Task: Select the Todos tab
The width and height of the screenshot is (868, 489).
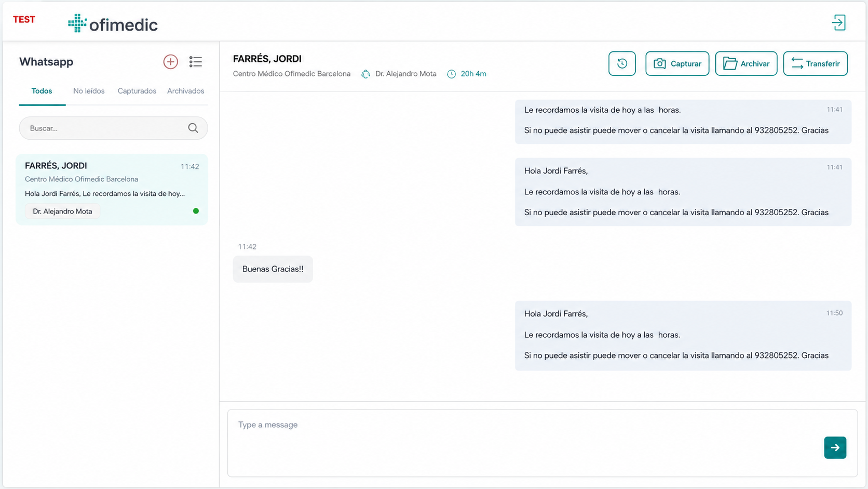Action: coord(42,91)
